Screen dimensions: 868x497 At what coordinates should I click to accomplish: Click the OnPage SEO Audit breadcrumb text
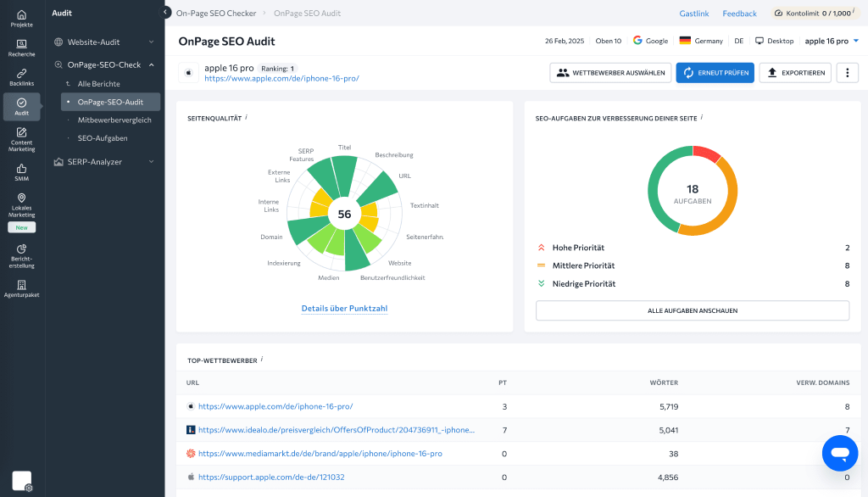(307, 14)
